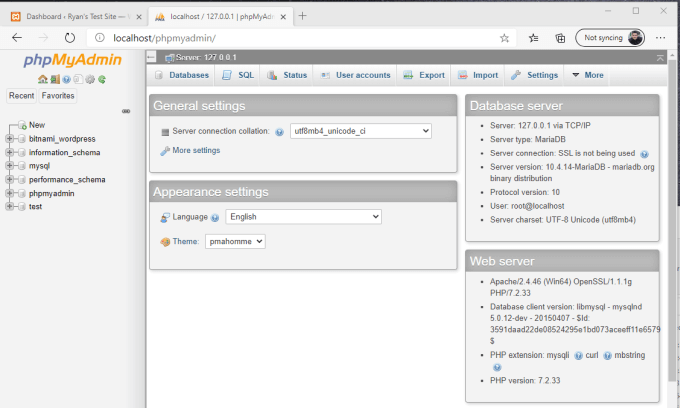Open the Export tab
Screen dimensions: 680x408
pyautogui.click(x=424, y=75)
